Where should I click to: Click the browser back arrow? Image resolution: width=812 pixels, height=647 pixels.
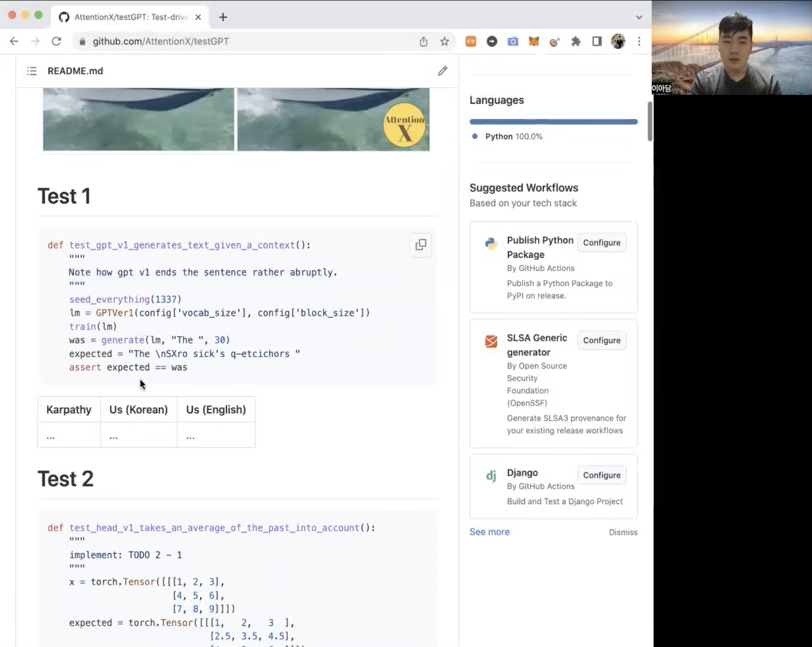14,41
